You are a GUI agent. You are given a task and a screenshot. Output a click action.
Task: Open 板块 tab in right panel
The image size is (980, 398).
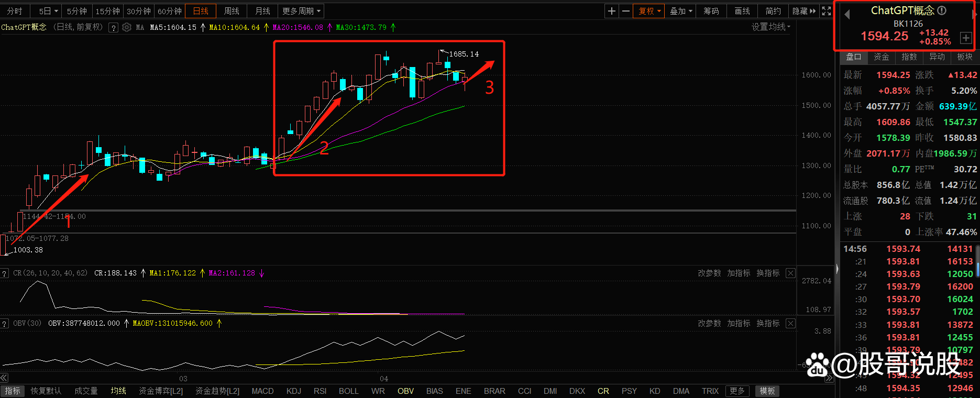965,57
